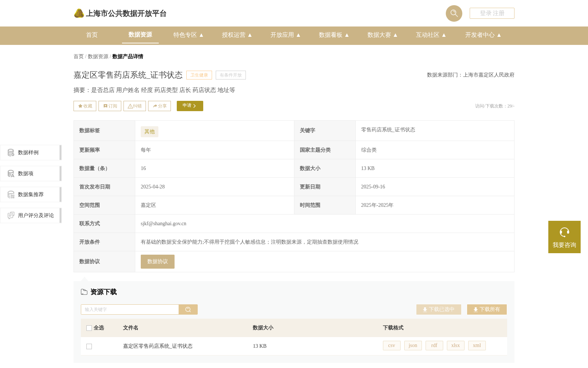Click the 每年 update frequency value

tap(146, 150)
